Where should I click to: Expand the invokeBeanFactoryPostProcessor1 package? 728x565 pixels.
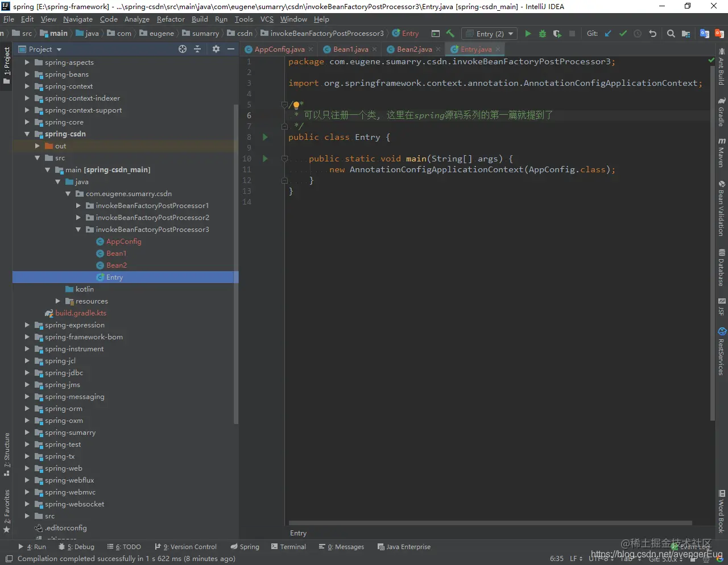78,206
